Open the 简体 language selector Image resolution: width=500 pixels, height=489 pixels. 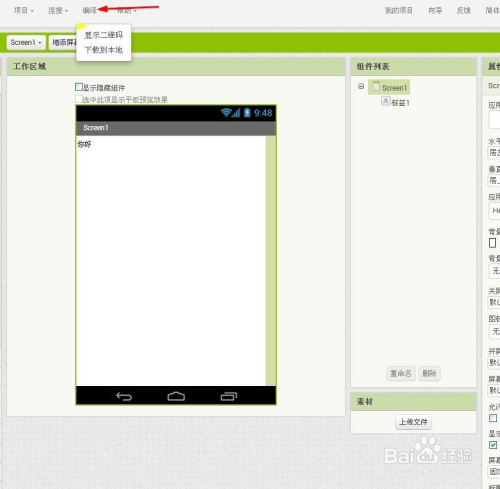(493, 11)
